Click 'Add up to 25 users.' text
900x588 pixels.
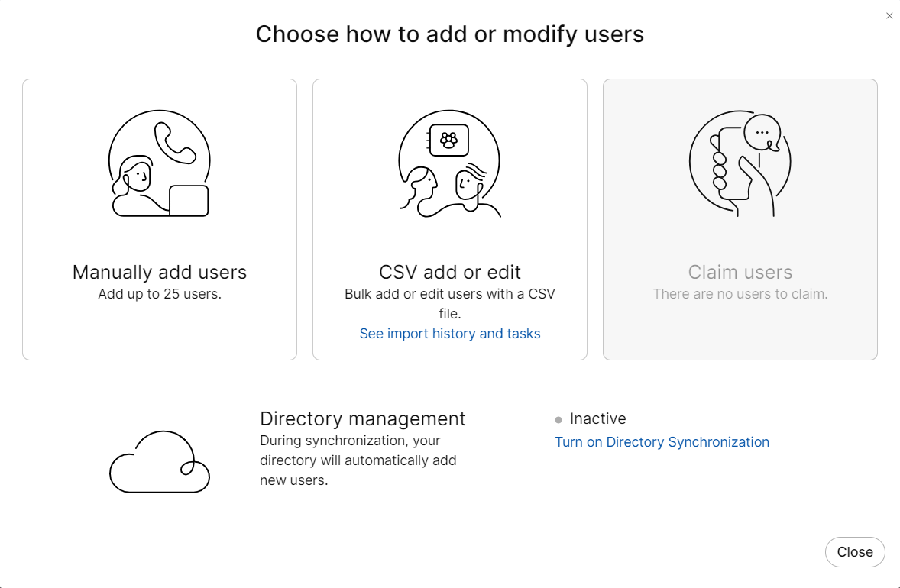[160, 294]
